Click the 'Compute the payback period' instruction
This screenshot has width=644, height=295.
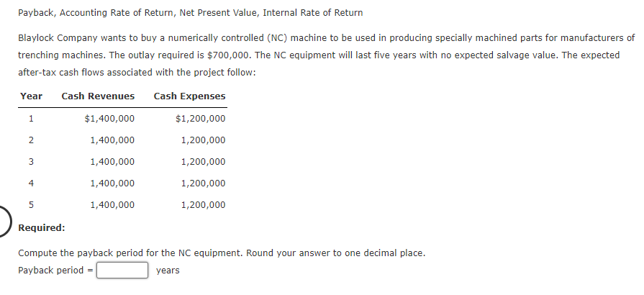(x=222, y=253)
